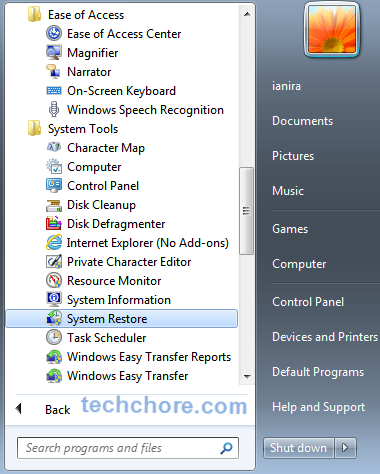380x474 pixels.
Task: Click the System Restore icon
Action: tap(54, 319)
